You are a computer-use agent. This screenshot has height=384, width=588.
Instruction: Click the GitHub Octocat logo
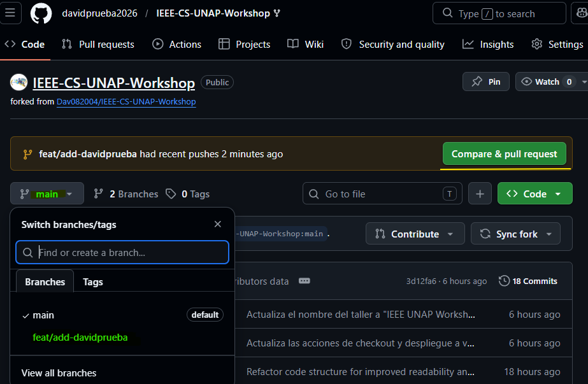click(41, 13)
